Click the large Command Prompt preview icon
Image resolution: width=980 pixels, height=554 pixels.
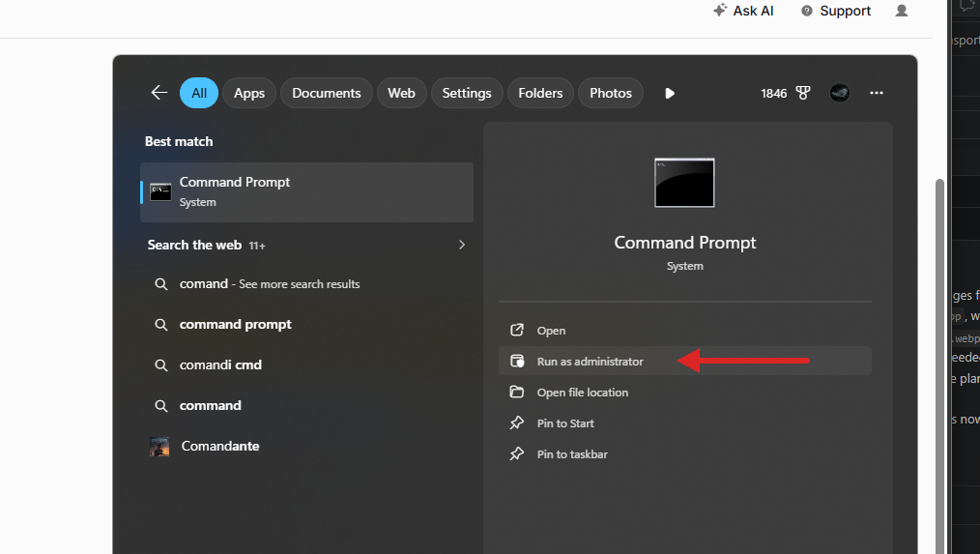pyautogui.click(x=684, y=183)
